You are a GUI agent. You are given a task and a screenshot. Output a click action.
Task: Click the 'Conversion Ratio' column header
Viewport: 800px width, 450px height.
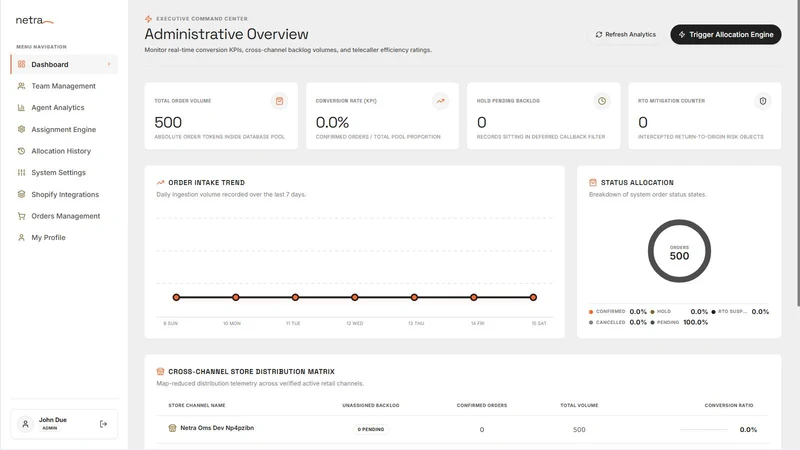729,405
